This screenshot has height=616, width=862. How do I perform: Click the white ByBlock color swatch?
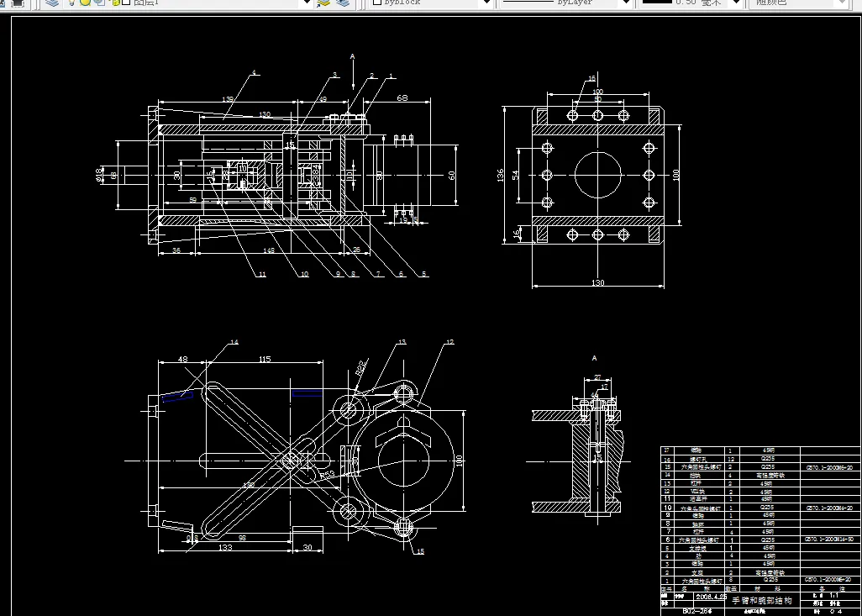tap(377, 3)
